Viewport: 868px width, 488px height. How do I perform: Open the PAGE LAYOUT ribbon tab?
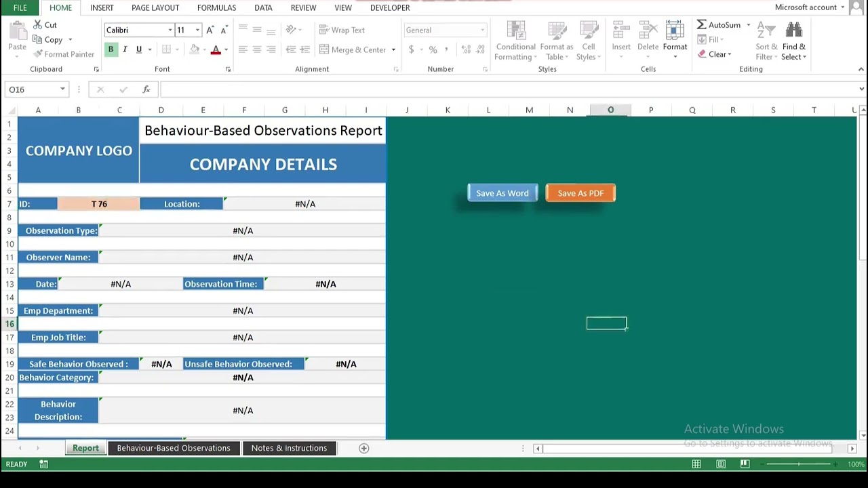click(x=155, y=7)
